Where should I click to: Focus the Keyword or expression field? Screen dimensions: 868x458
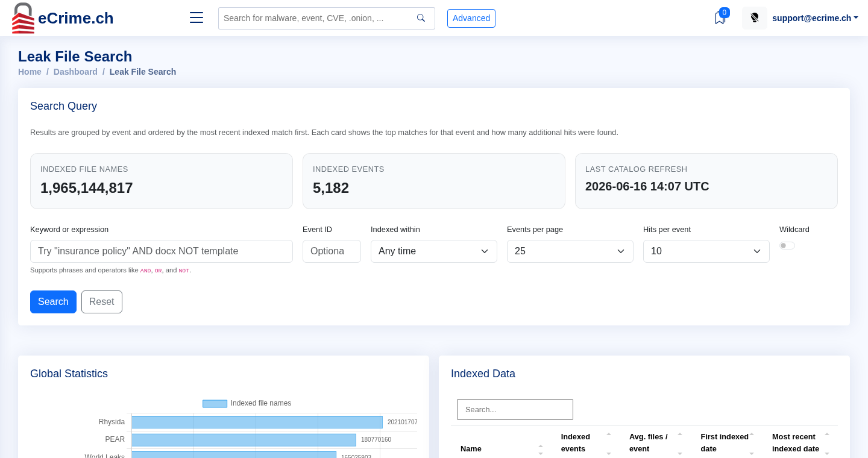tap(162, 251)
